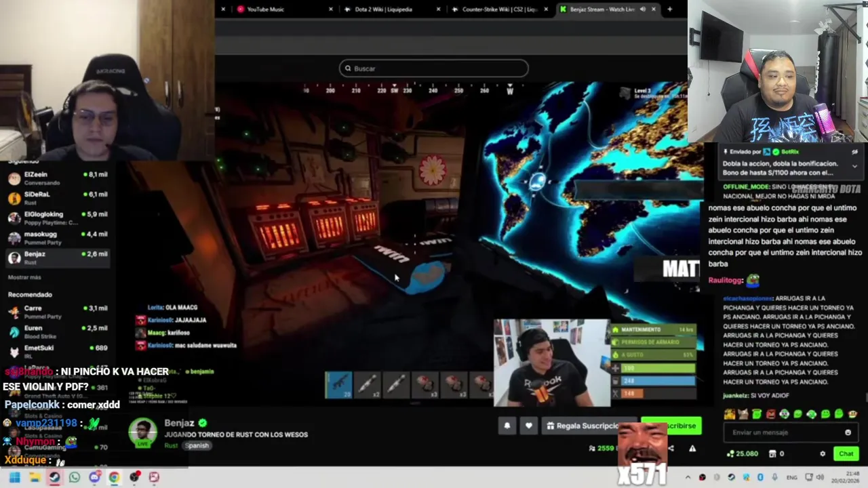Open Steam from the taskbar
This screenshot has width=868, height=488.
pyautogui.click(x=54, y=477)
